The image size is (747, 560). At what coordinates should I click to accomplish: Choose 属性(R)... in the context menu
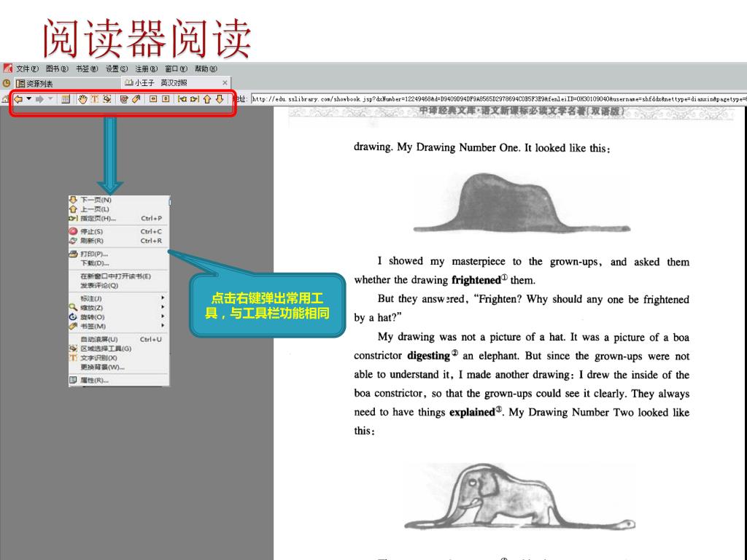(119, 381)
